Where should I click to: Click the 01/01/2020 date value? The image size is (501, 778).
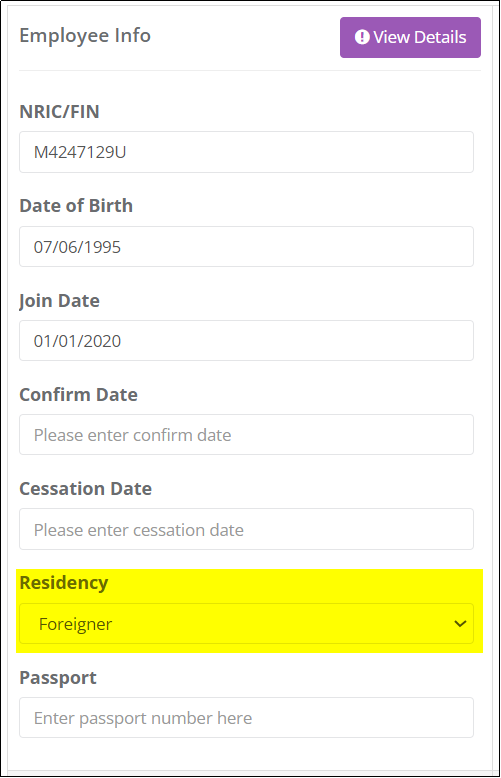click(77, 341)
